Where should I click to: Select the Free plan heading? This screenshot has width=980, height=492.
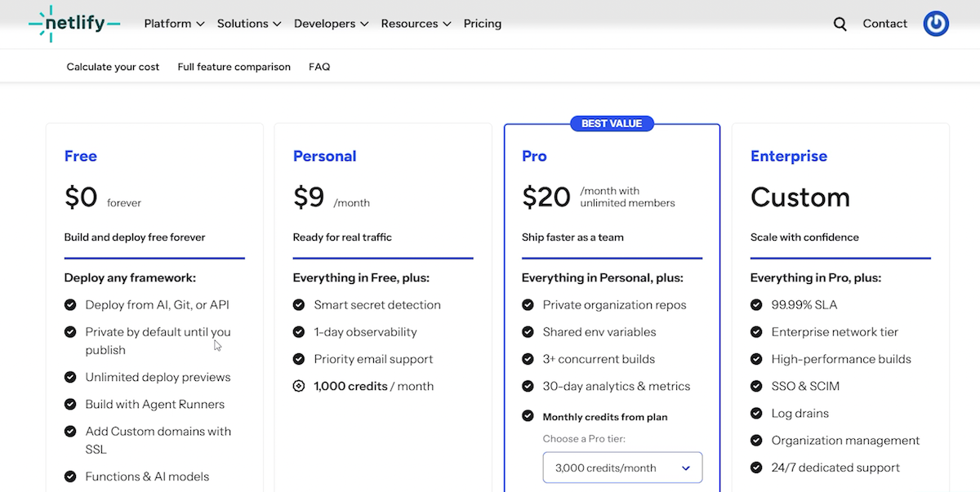click(81, 156)
